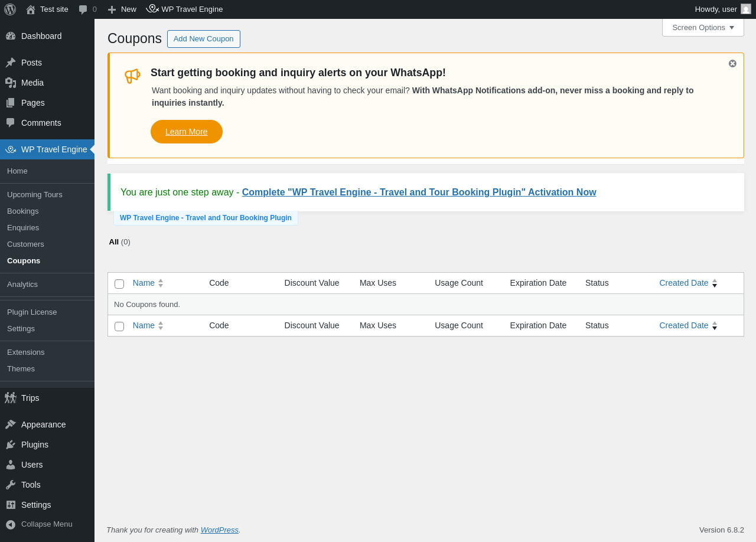The width and height of the screenshot is (756, 542).
Task: Click 'Status' header column text
Action: point(597,283)
